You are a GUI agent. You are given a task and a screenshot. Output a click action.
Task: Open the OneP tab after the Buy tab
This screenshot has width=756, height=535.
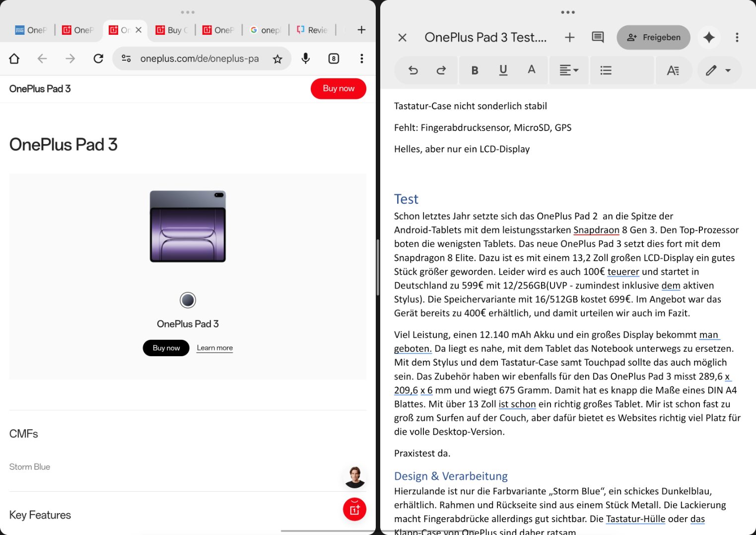[218, 30]
